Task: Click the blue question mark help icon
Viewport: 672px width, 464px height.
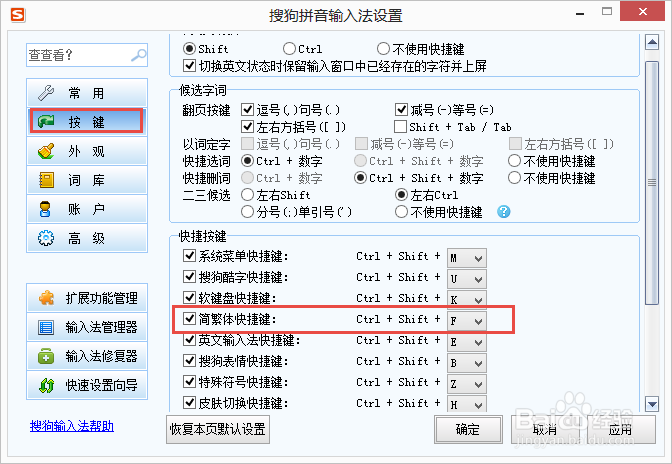Action: (504, 211)
